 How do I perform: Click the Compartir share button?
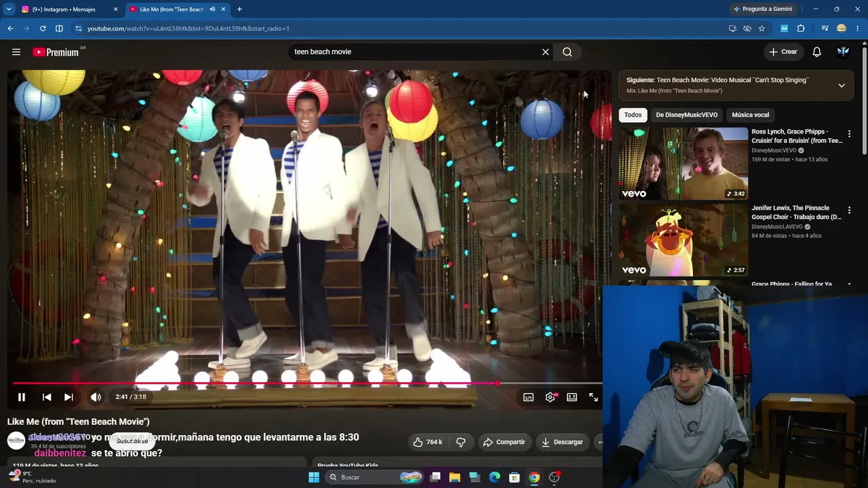503,442
